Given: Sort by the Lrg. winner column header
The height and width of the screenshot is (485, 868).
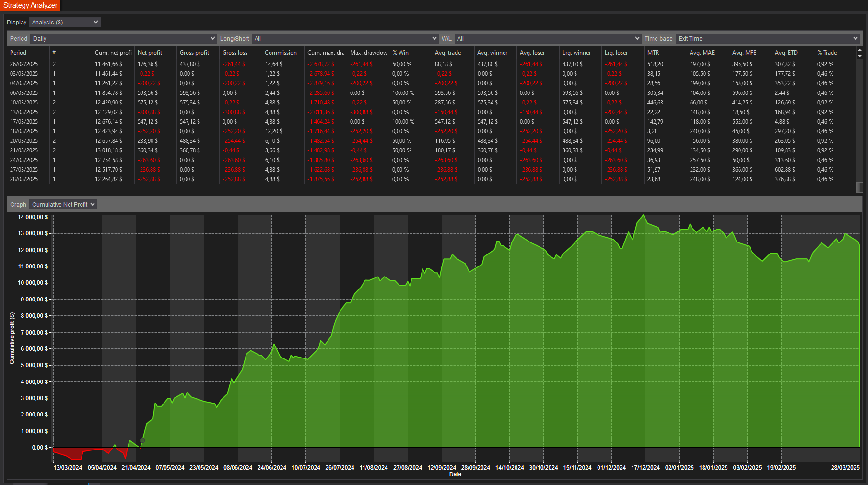Looking at the screenshot, I should point(580,53).
